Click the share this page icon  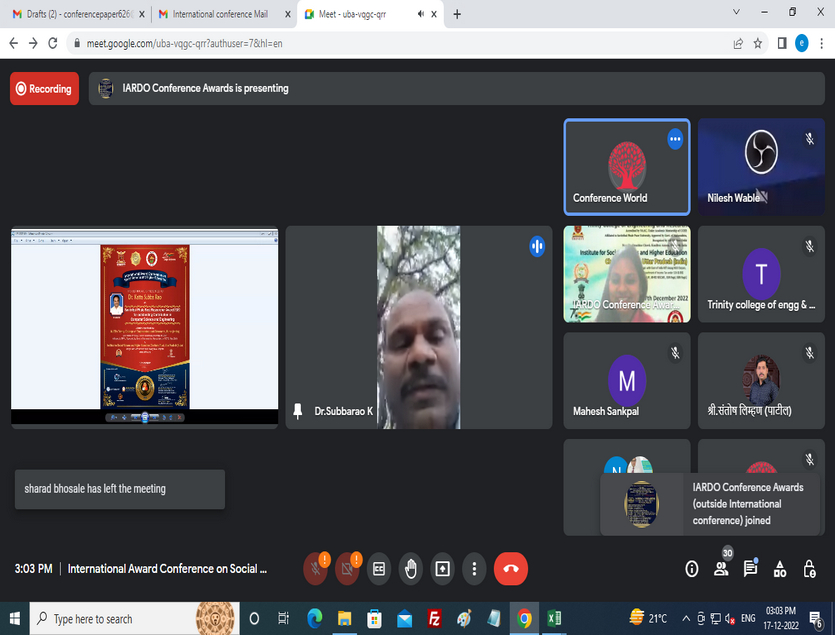[738, 44]
